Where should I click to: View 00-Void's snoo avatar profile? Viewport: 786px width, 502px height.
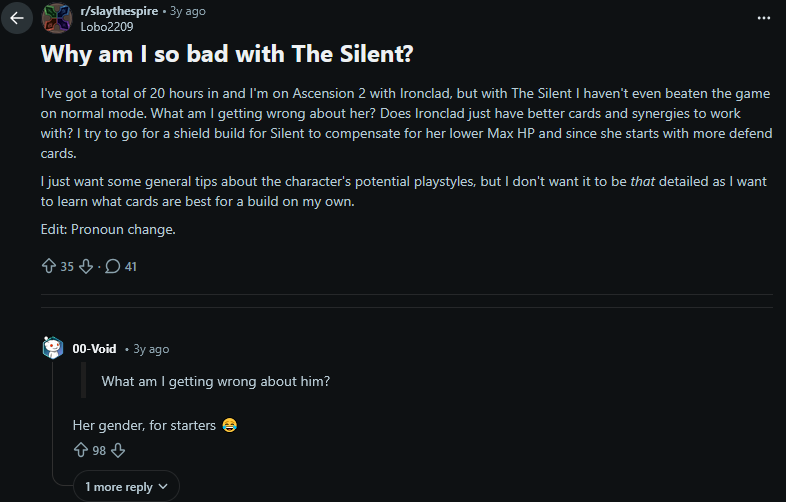pos(53,348)
